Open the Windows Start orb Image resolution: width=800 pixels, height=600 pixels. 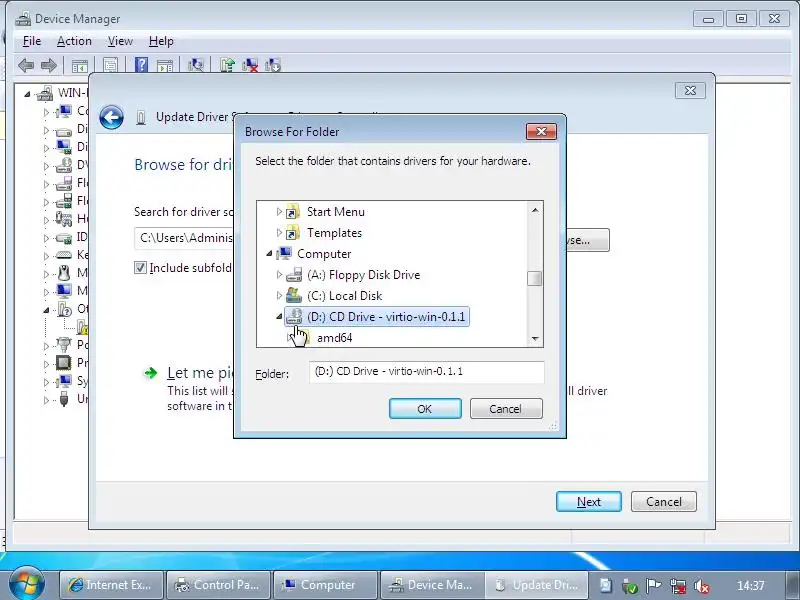tap(27, 584)
